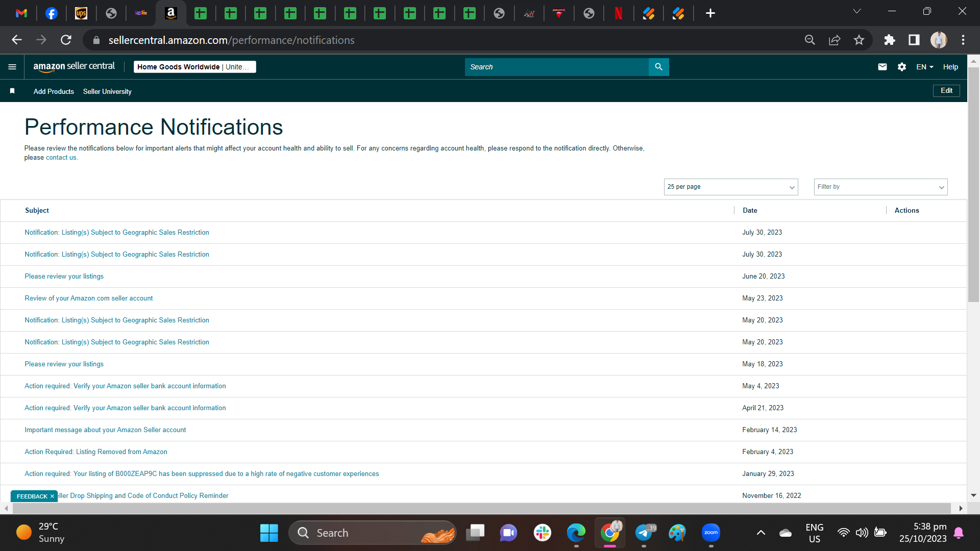This screenshot has height=551, width=980.
Task: Switch to the Gmail browser tab
Action: point(21,13)
